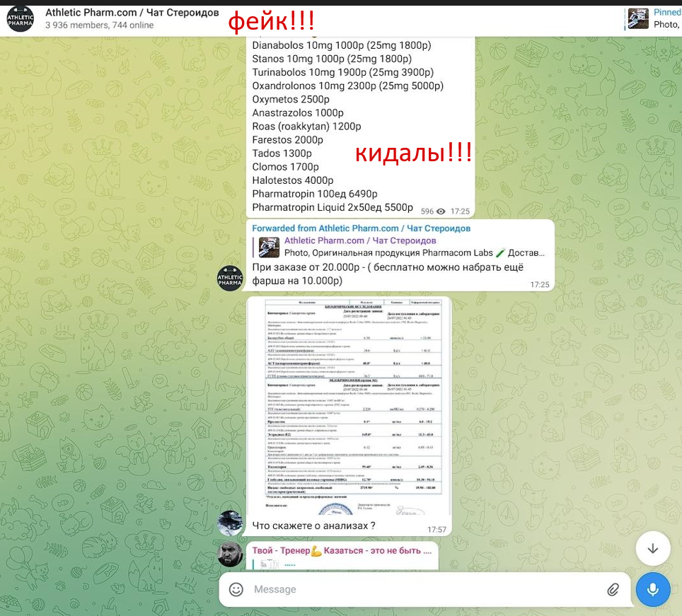Open the blood test results photo
This screenshot has height=616, width=682.
tap(349, 407)
